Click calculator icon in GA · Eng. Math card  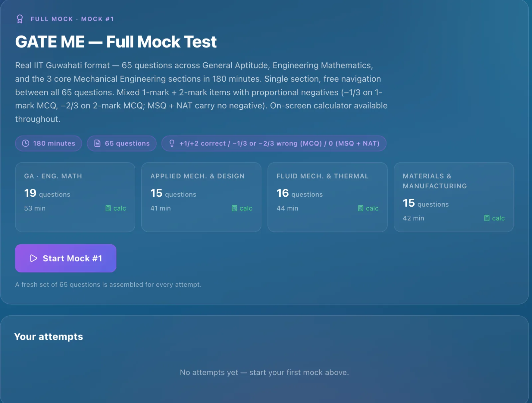pyautogui.click(x=108, y=208)
